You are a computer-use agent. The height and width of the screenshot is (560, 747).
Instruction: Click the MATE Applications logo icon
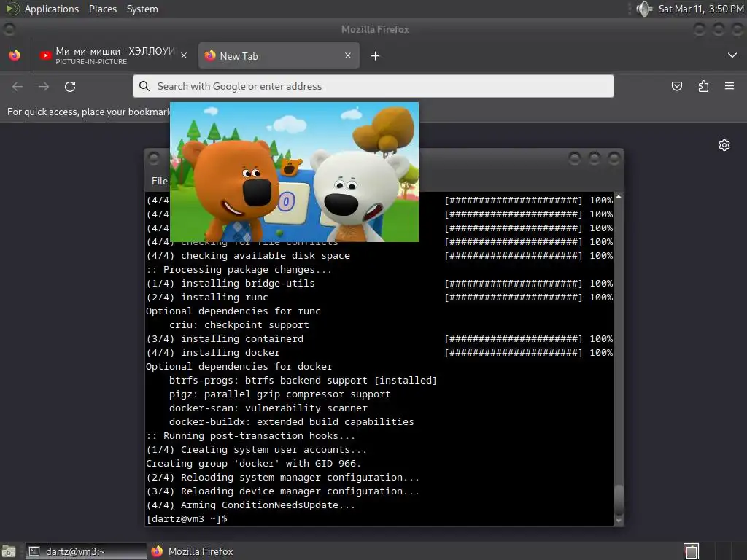tap(12, 9)
